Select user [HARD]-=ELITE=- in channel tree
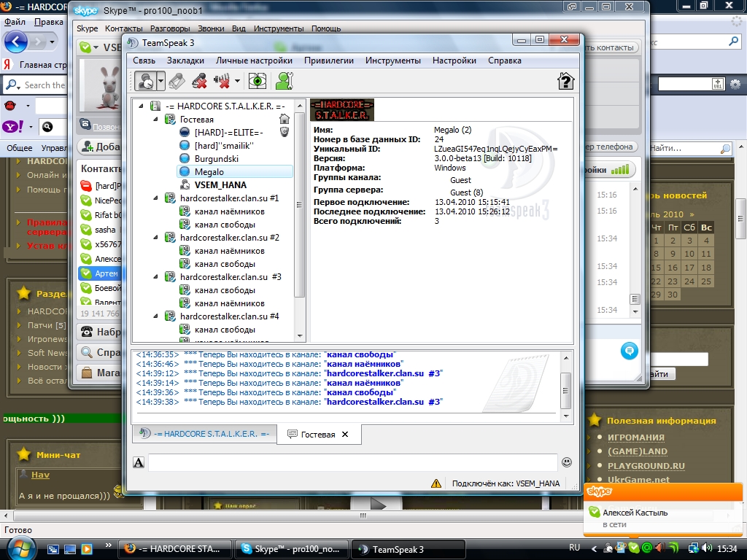The image size is (747, 560). 228,133
